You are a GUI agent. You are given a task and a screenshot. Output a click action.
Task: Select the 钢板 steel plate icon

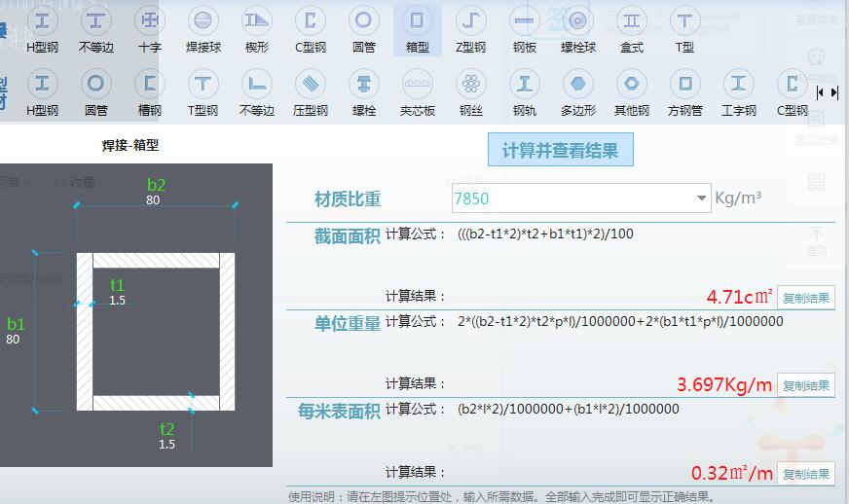pos(524,31)
